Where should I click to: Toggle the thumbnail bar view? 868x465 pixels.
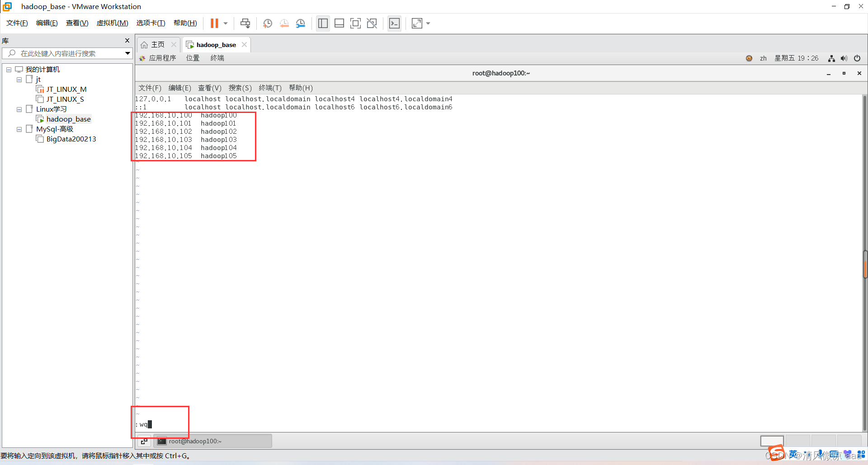339,23
